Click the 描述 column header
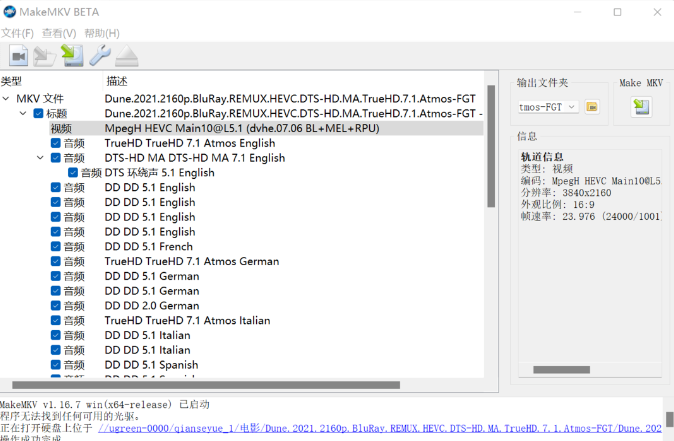The image size is (674, 441). pos(117,81)
